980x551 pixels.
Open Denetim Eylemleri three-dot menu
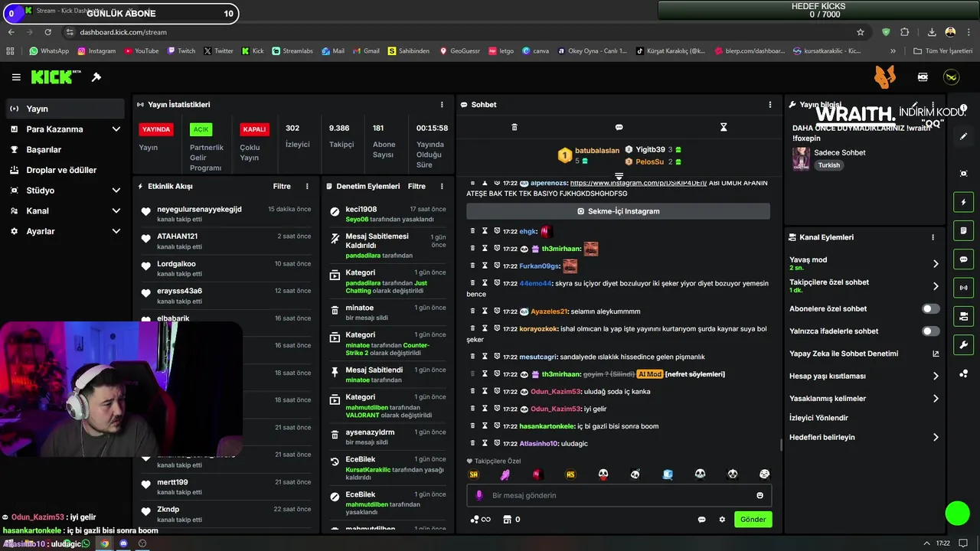(x=442, y=186)
